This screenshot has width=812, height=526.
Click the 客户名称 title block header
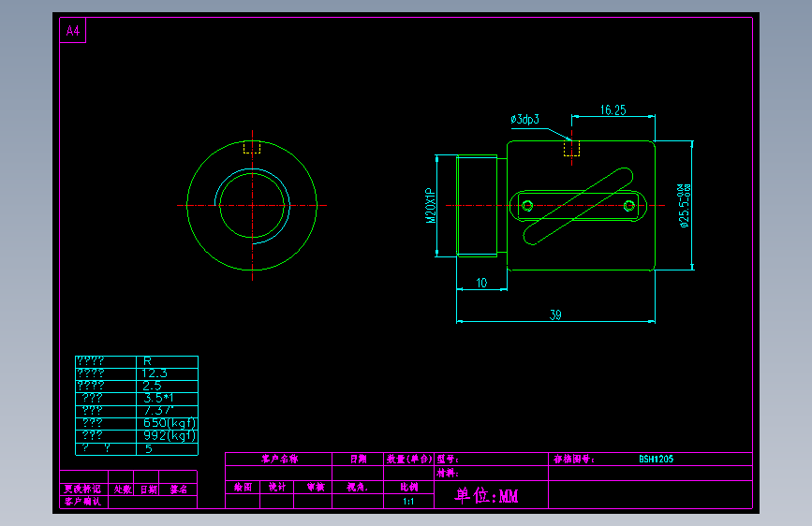tap(280, 460)
